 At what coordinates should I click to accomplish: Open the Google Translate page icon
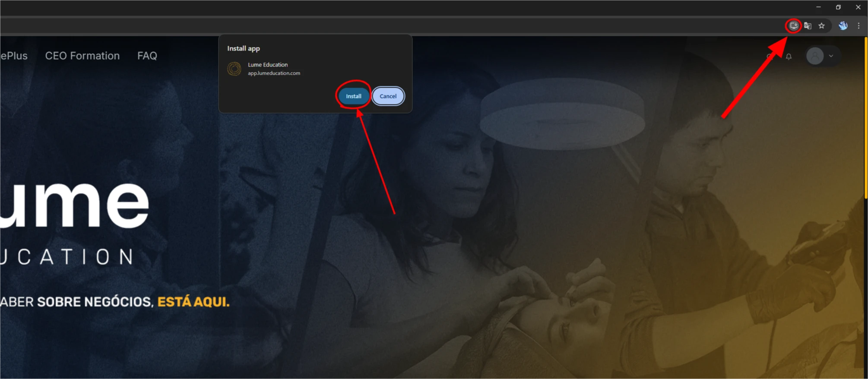pos(808,26)
